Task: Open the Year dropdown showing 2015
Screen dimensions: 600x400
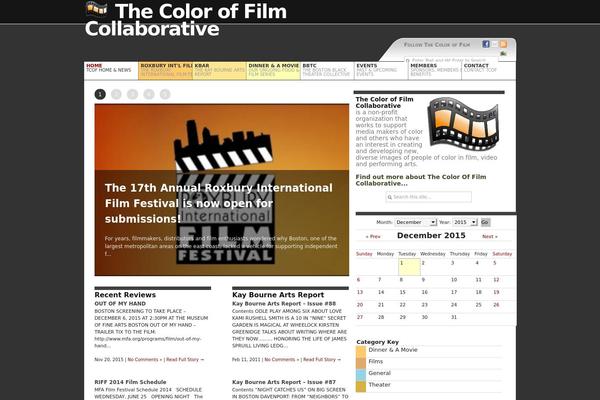Action: 465,222
